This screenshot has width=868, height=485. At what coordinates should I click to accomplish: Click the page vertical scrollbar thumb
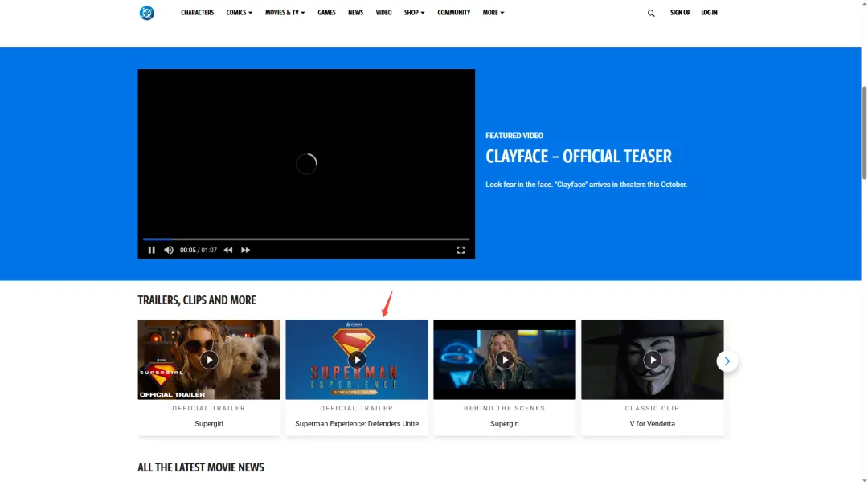pyautogui.click(x=864, y=132)
